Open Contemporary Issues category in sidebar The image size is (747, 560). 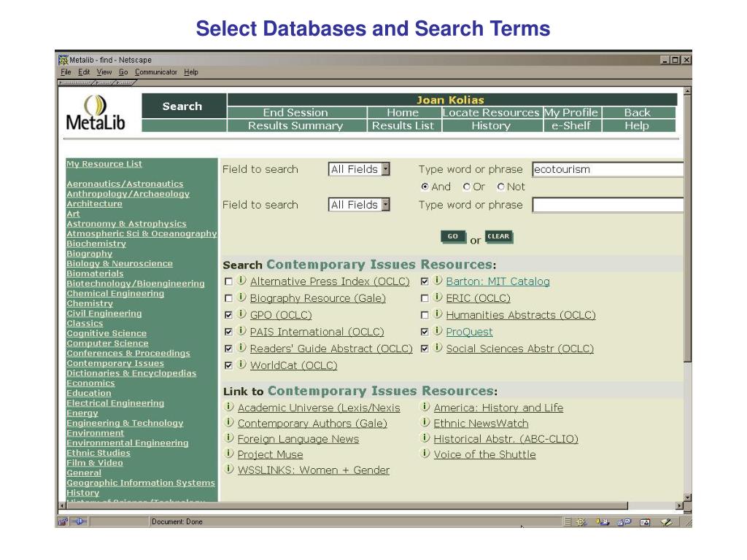(115, 363)
